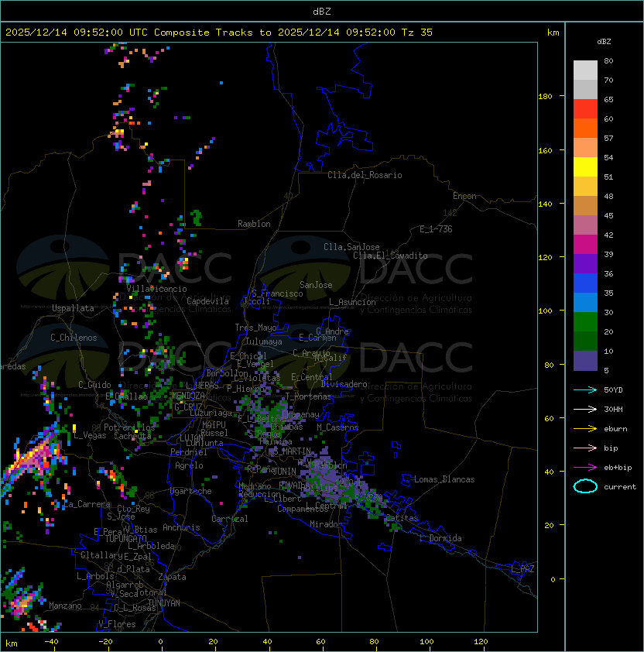
Task: Click the La_Carrera label
Action: point(85,504)
